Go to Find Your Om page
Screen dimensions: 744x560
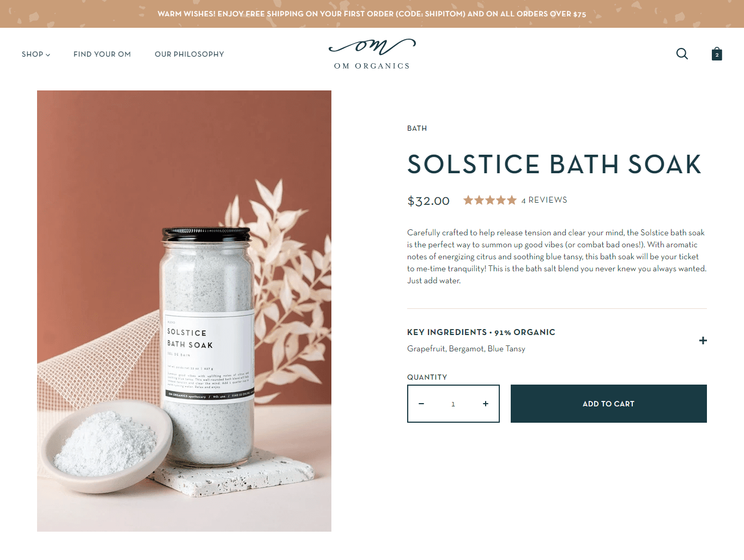pos(102,54)
